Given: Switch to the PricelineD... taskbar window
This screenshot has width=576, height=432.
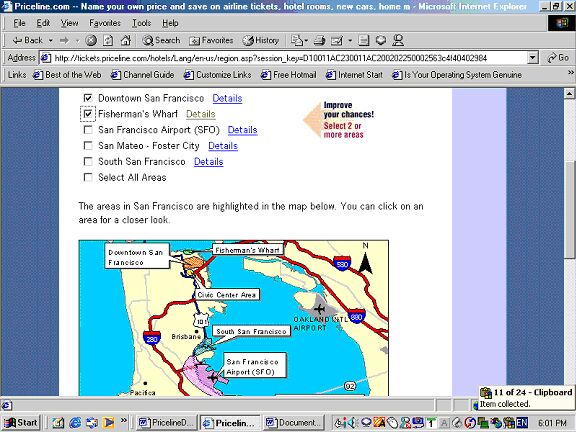Looking at the screenshot, I should coord(167,423).
